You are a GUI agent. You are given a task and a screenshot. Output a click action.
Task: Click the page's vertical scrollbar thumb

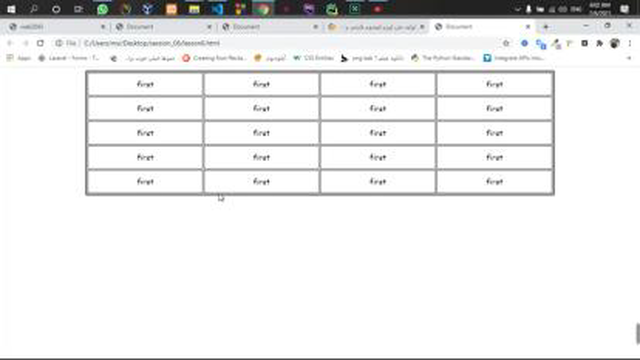click(x=637, y=334)
